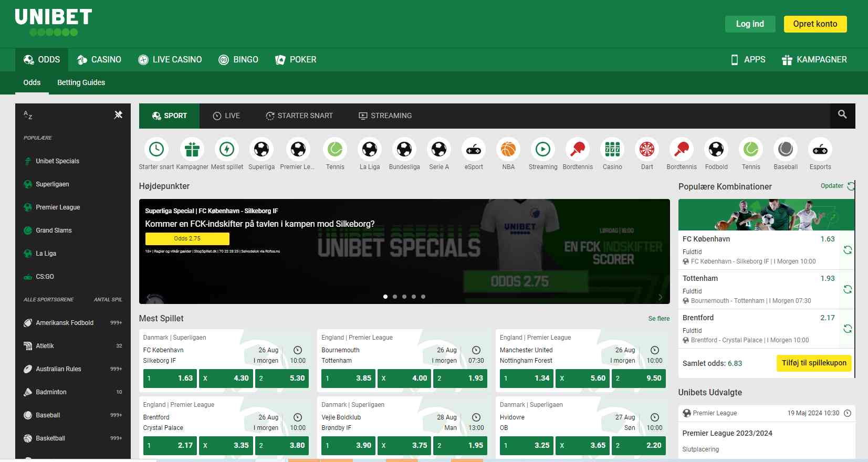868x462 pixels.
Task: Open the search magnifier icon
Action: (x=842, y=114)
